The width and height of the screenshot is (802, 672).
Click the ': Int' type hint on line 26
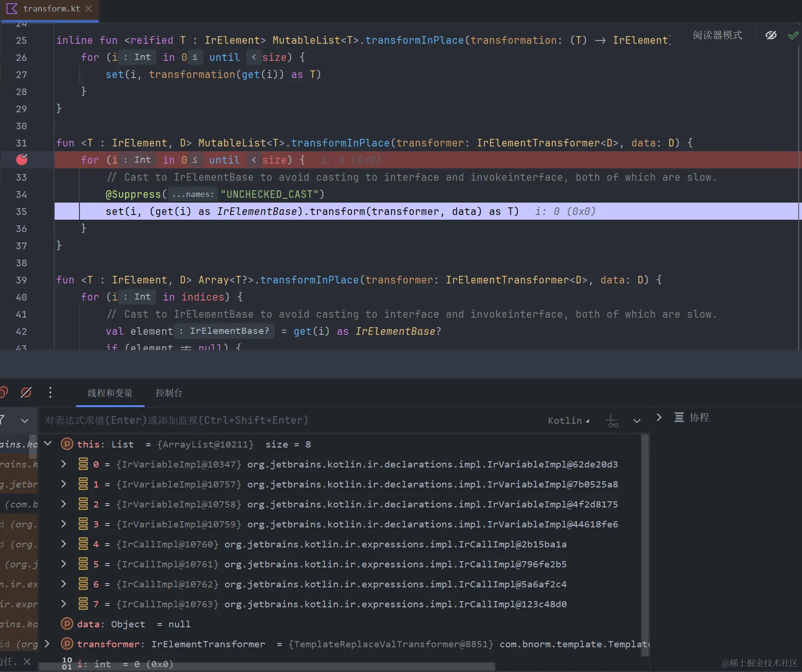coord(137,57)
